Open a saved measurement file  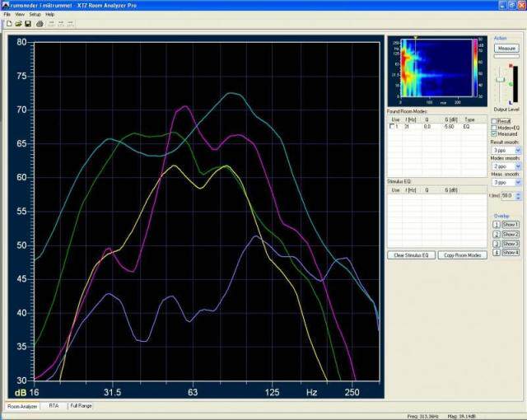[x=18, y=24]
